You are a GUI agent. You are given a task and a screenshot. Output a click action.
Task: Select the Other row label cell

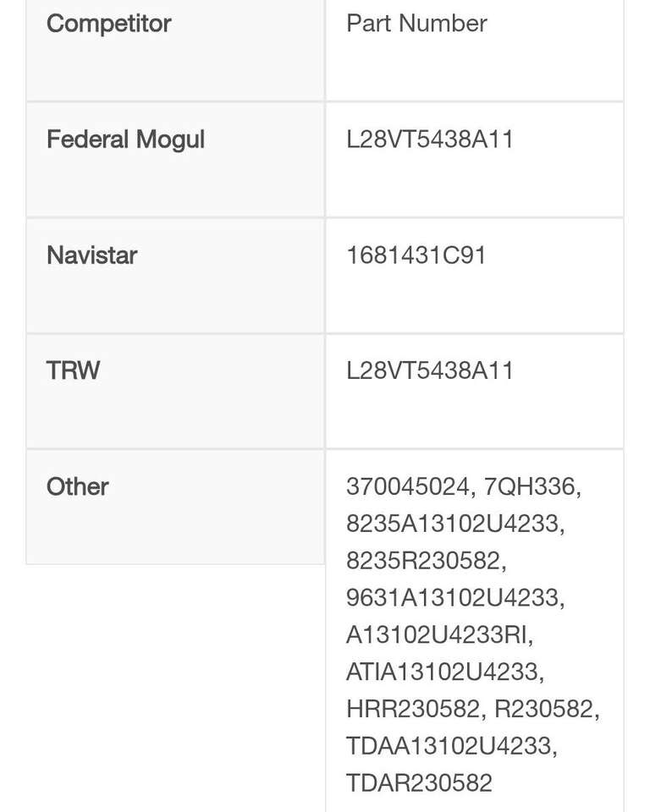pyautogui.click(x=78, y=487)
